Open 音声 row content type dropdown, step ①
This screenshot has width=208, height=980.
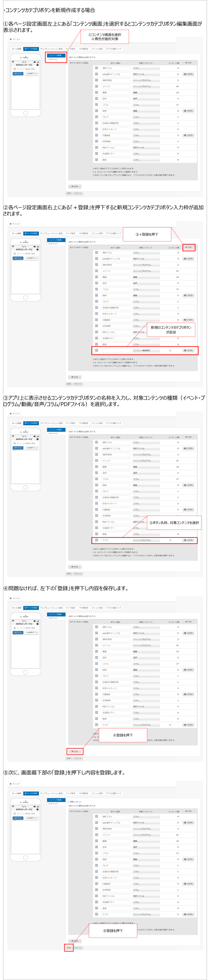coord(146,99)
